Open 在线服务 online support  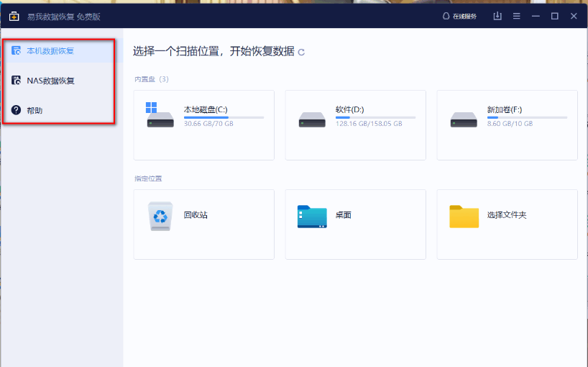click(459, 16)
